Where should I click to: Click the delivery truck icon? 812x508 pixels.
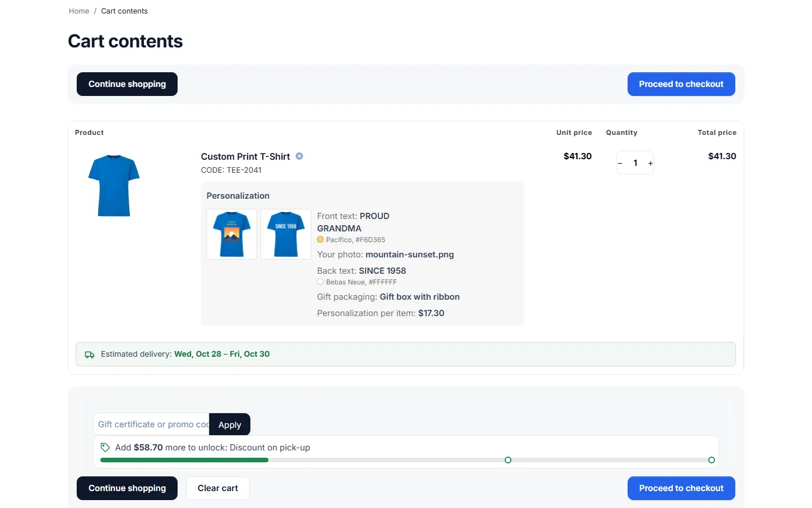coord(90,354)
